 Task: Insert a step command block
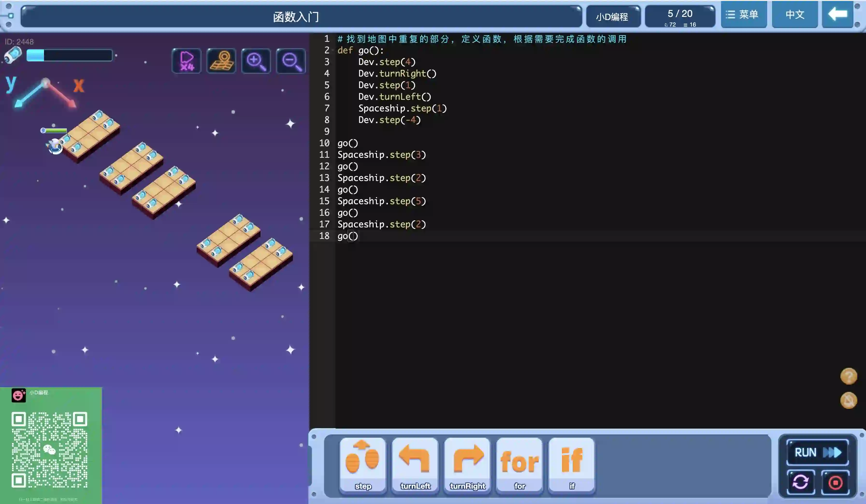coord(363,465)
